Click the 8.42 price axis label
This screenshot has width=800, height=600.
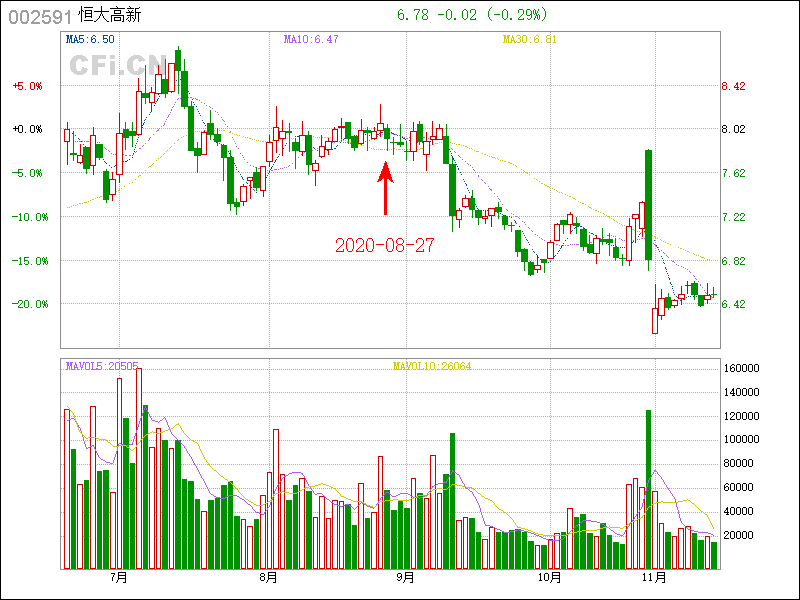point(734,86)
